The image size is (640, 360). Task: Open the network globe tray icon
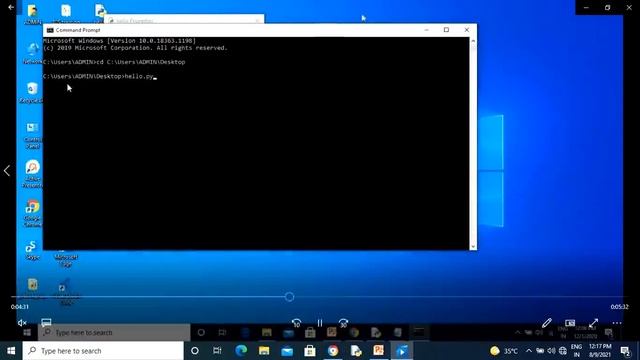(563, 351)
